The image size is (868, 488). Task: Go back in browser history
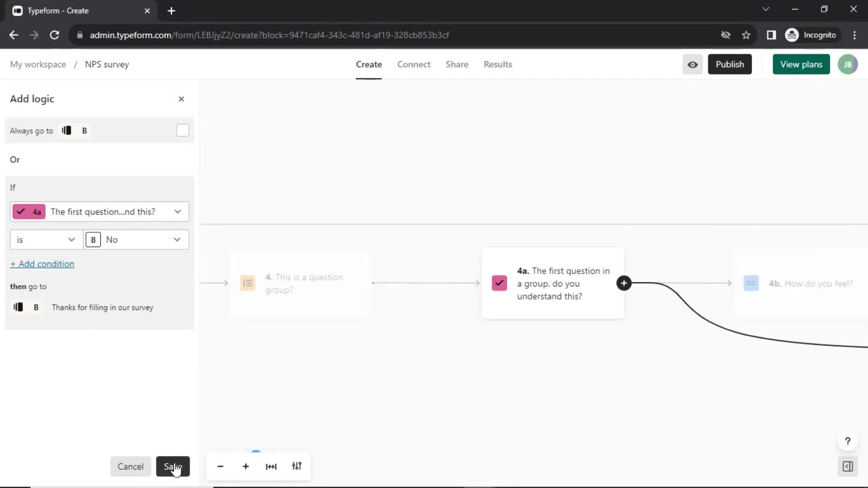(14, 35)
